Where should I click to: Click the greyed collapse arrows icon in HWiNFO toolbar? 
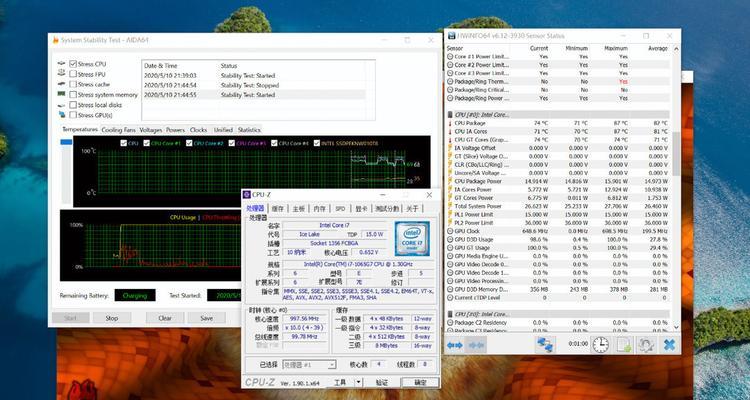476,344
